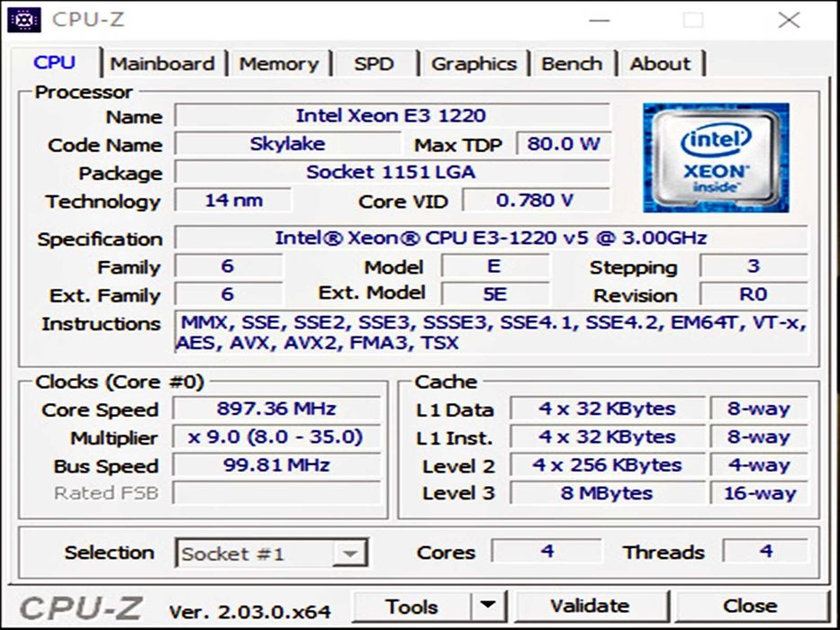Click the Family value field
The height and width of the screenshot is (630, 840).
click(x=228, y=265)
